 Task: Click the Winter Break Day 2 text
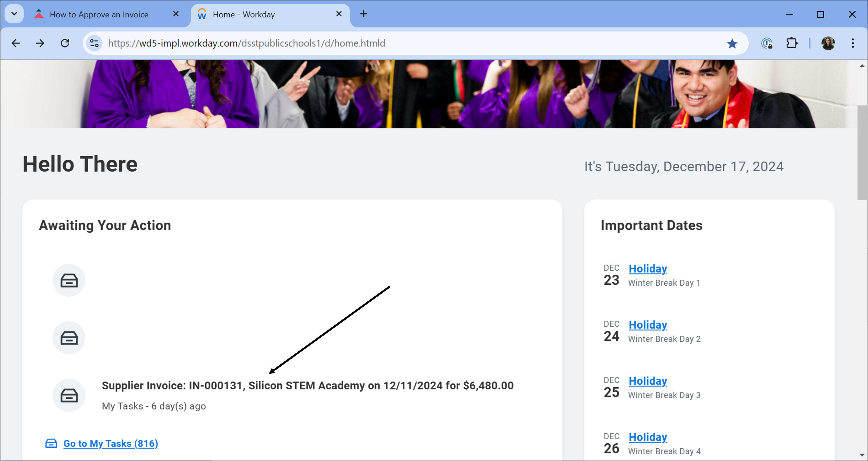pyautogui.click(x=664, y=339)
